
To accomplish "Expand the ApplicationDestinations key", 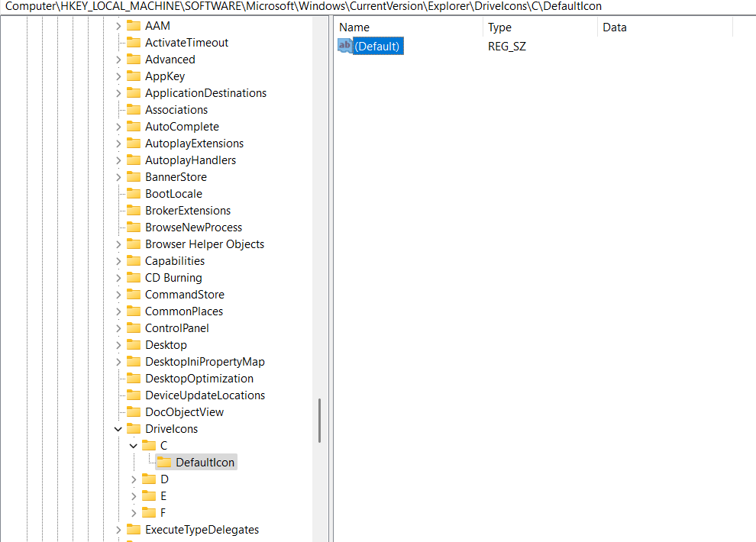I will point(118,93).
